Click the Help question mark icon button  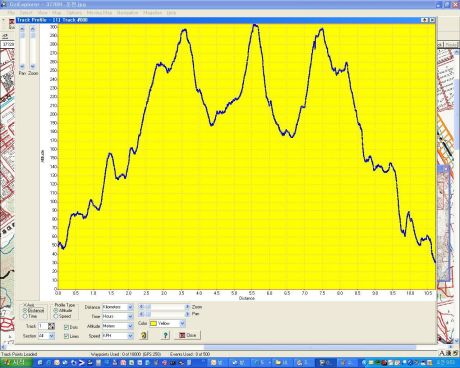coord(165,335)
